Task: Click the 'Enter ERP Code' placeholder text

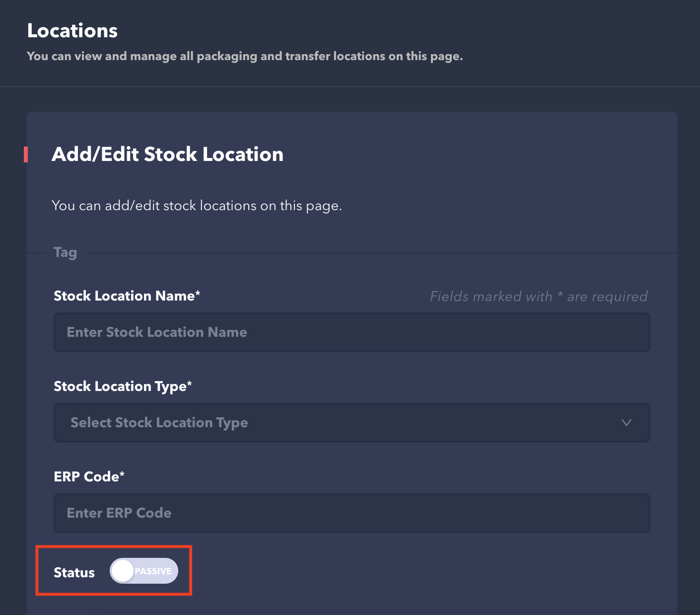Action: [x=119, y=513]
